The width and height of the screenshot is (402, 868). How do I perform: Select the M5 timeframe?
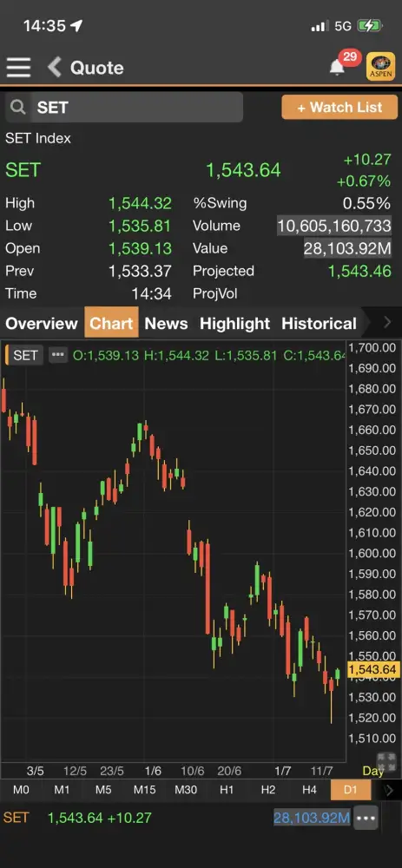point(103,790)
